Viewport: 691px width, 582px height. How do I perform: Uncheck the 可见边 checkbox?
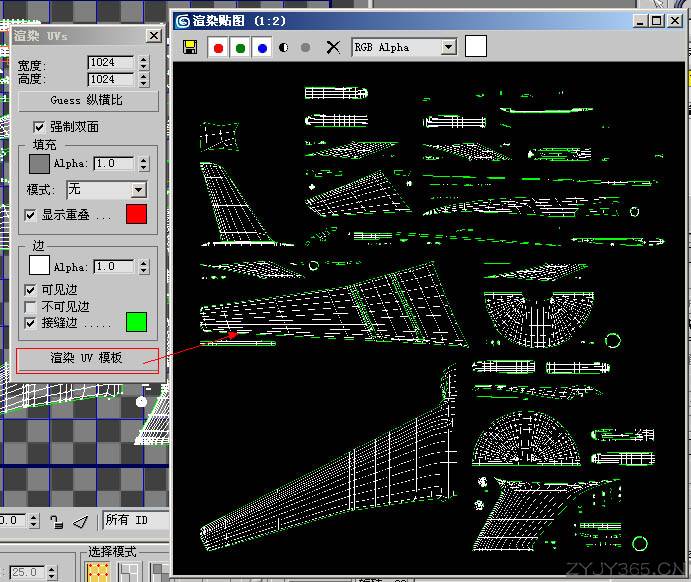coord(31,290)
